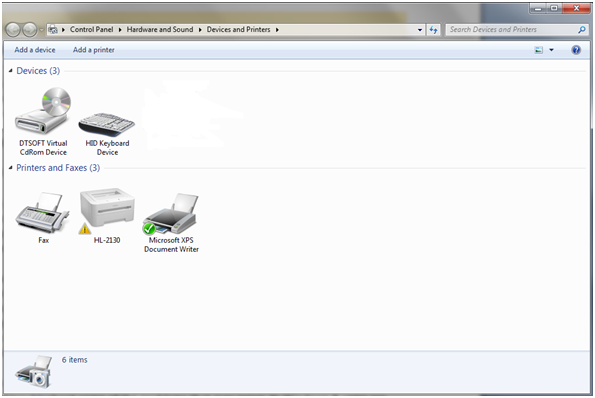
Task: Expand the arrow after Devices and Printers
Action: (277, 30)
